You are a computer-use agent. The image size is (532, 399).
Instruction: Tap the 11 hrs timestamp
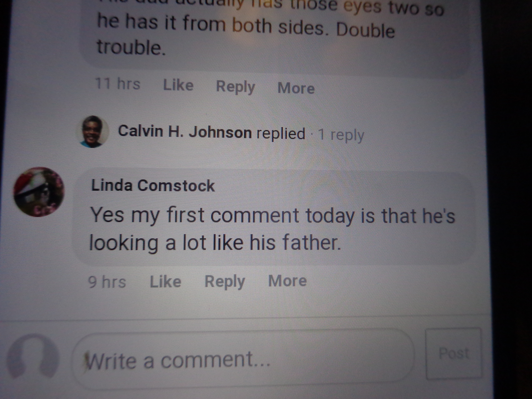point(118,84)
